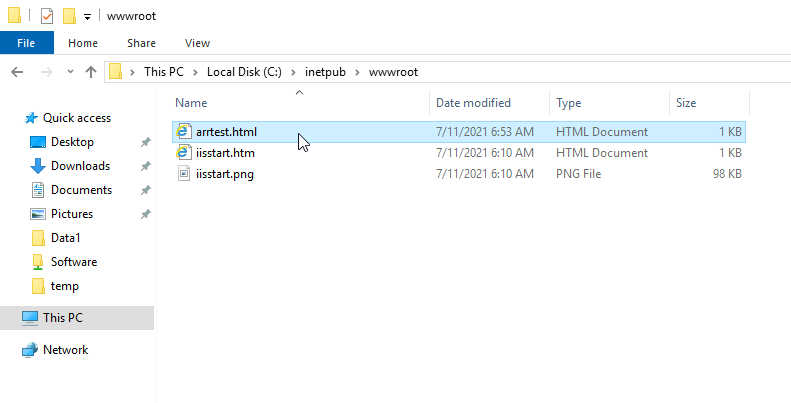Open Downloads in Quick access
The width and height of the screenshot is (791, 403).
[80, 166]
